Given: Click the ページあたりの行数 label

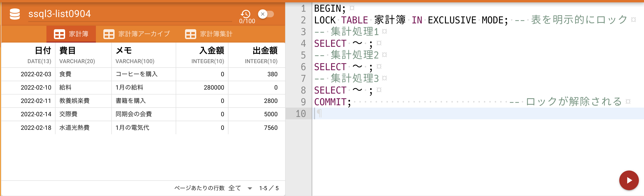Looking at the screenshot, I should click(199, 188).
